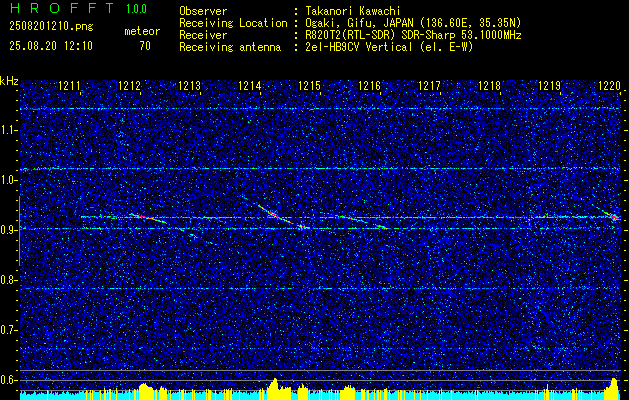Click the 1.0 kHz axis label

pos(9,180)
